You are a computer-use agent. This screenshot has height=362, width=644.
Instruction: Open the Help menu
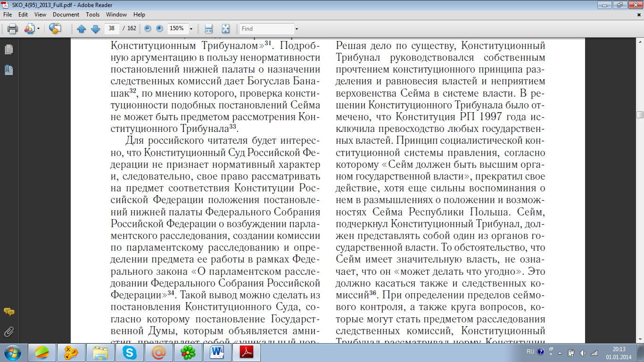pyautogui.click(x=139, y=15)
